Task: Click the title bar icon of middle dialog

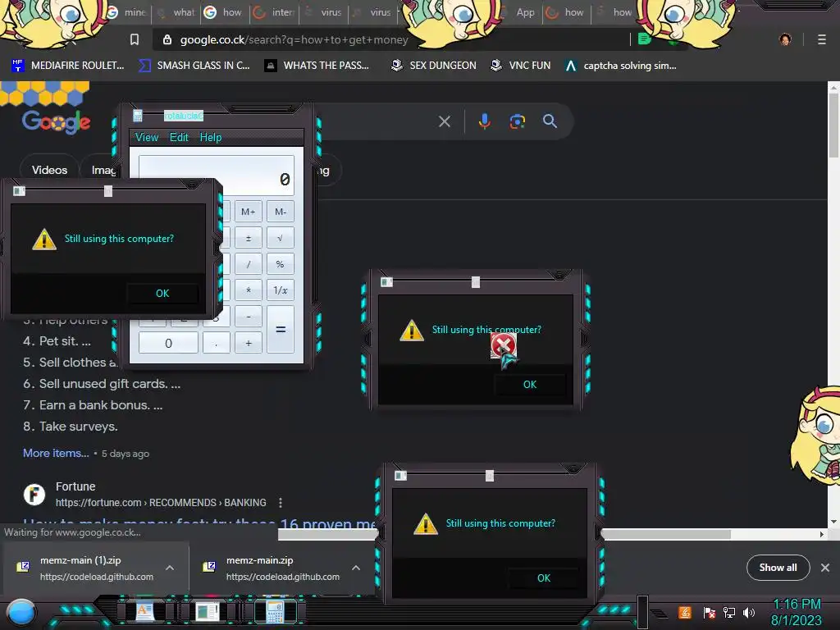Action: point(386,282)
